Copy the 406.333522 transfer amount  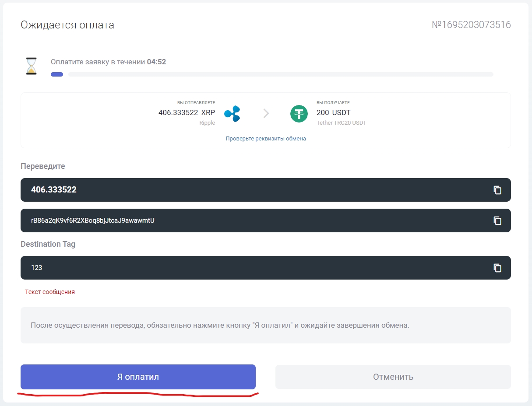point(497,190)
